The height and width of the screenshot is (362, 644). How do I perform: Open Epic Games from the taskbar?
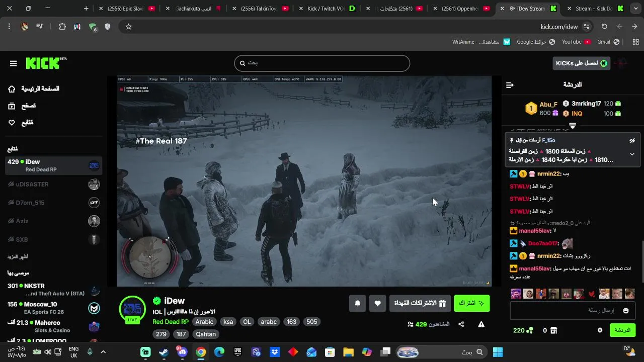click(237, 352)
